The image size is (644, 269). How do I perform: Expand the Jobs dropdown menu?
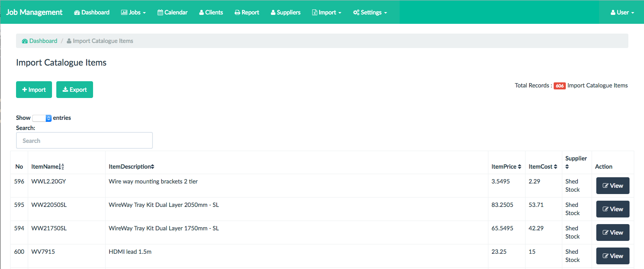133,12
